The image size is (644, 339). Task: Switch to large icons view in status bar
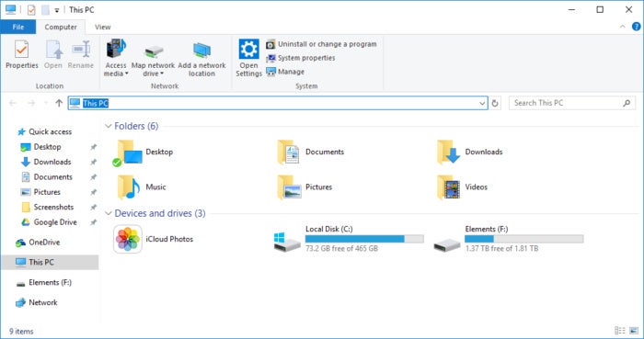(x=634, y=331)
